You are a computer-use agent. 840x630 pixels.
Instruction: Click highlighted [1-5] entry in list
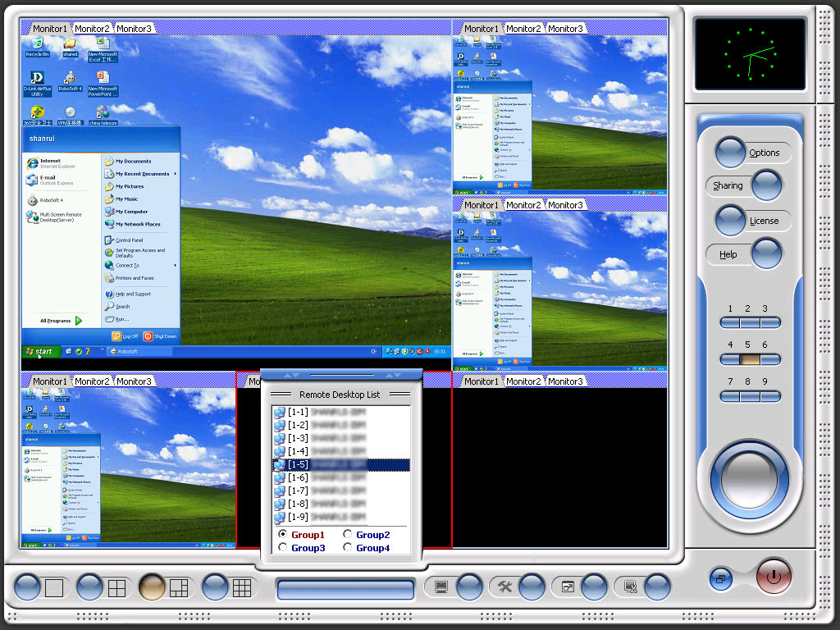[341, 465]
